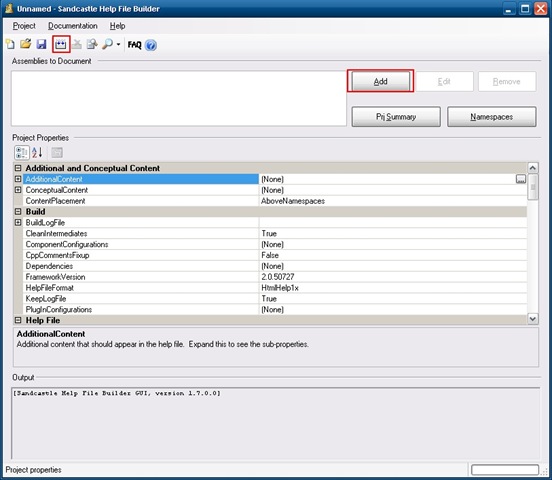The image size is (552, 480).
Task: Click the property pages icon
Action: coord(57,152)
